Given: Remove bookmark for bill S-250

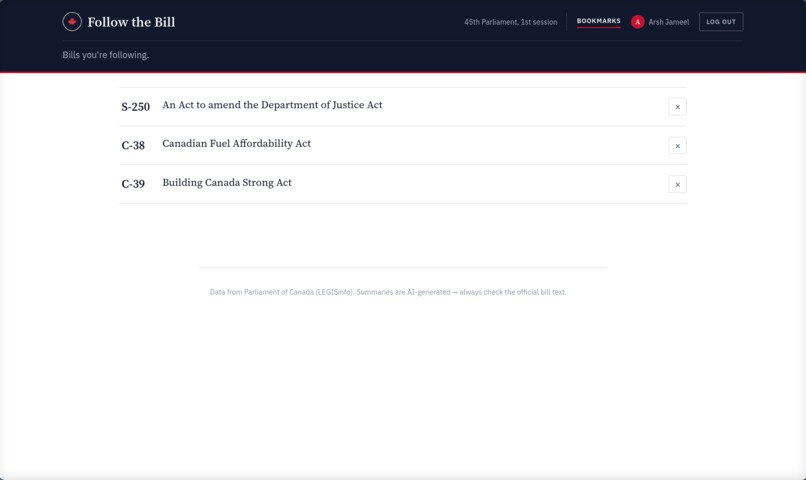Looking at the screenshot, I should 677,107.
